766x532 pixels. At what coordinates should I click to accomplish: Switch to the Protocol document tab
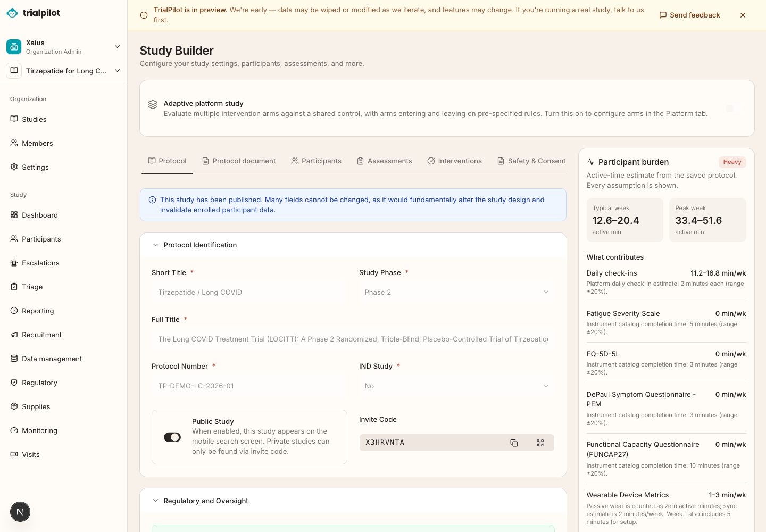[x=239, y=161]
